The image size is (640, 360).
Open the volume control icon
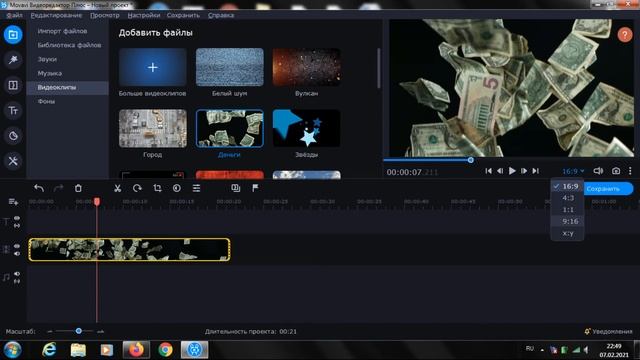pos(598,171)
